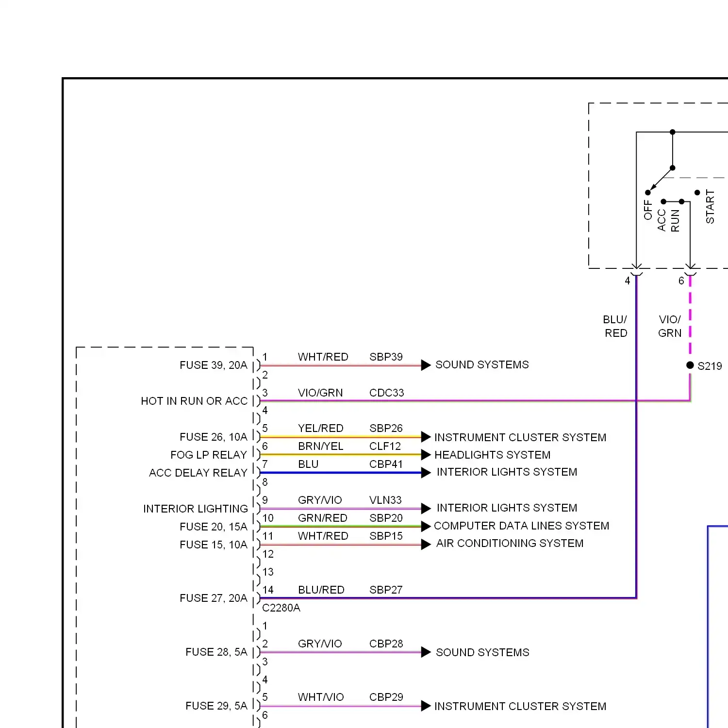Select GRY/VIO label above VLN33 wire
This screenshot has height=728, width=728.
[x=320, y=500]
